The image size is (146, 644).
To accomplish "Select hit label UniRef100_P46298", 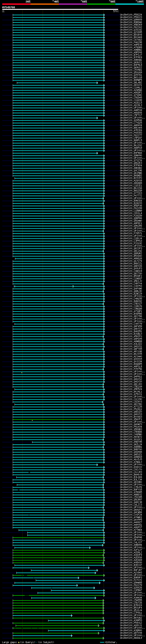I will (131, 42).
